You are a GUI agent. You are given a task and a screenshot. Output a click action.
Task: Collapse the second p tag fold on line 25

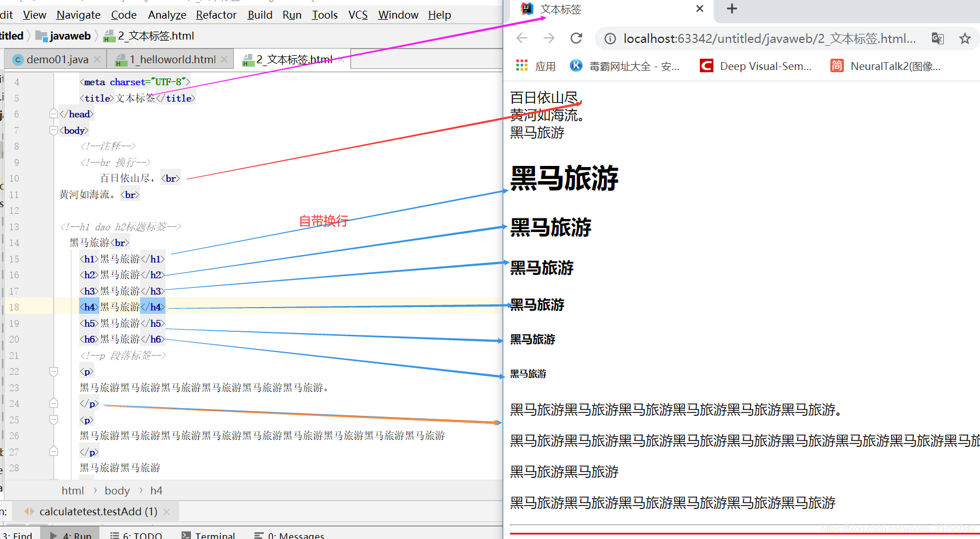pyautogui.click(x=54, y=420)
